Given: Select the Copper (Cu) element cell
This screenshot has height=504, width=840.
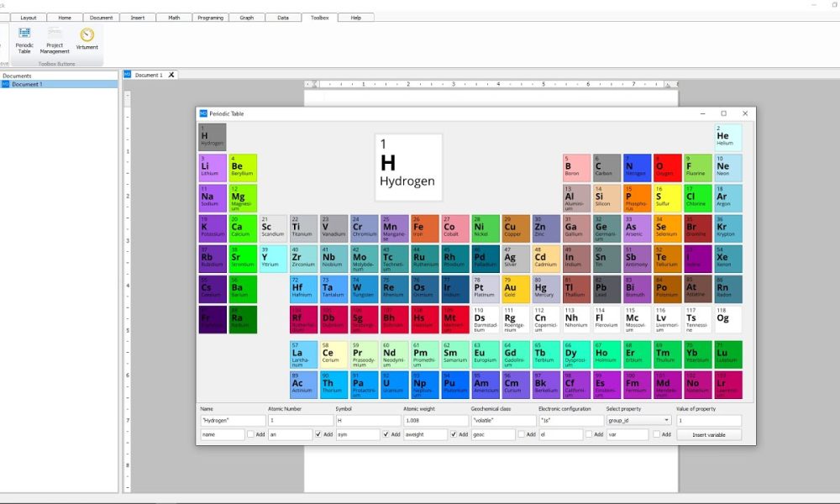Looking at the screenshot, I should (516, 228).
